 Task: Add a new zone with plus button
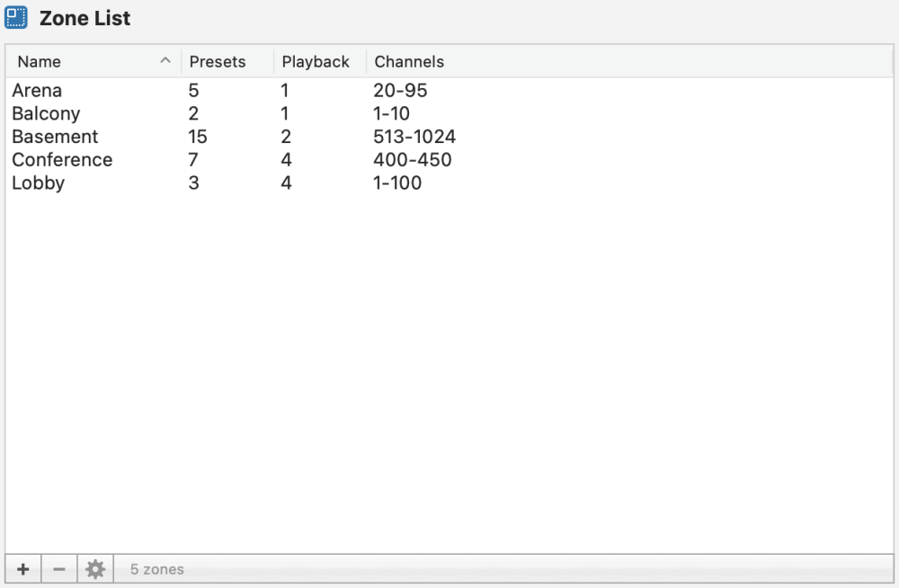coord(23,569)
